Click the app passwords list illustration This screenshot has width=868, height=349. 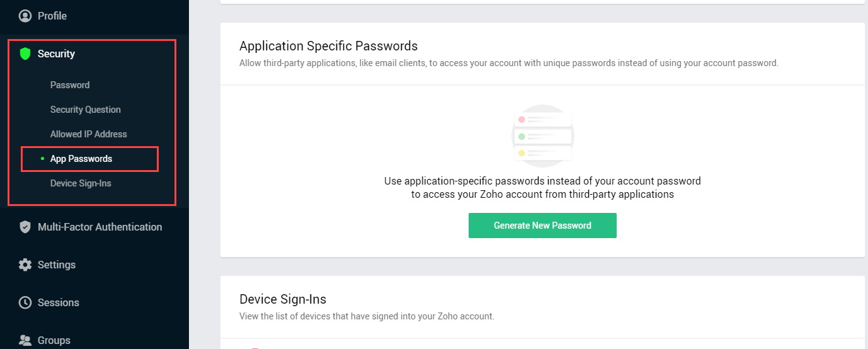point(542,135)
